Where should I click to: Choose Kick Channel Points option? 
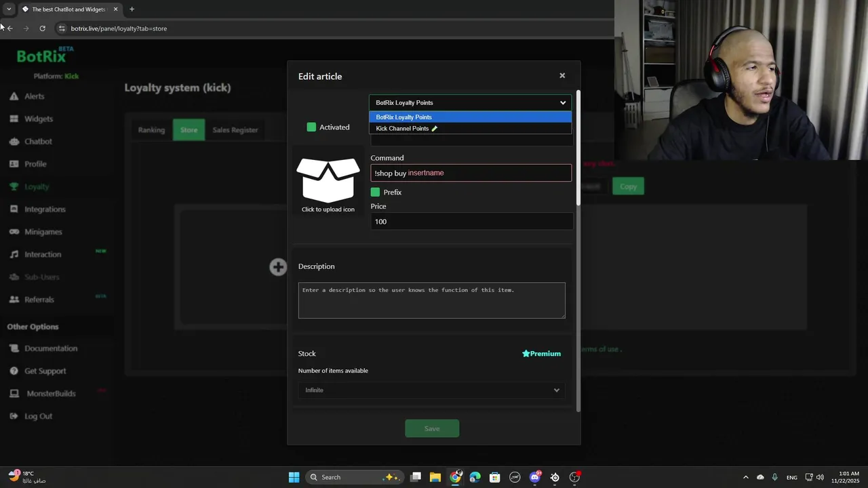[470, 128]
